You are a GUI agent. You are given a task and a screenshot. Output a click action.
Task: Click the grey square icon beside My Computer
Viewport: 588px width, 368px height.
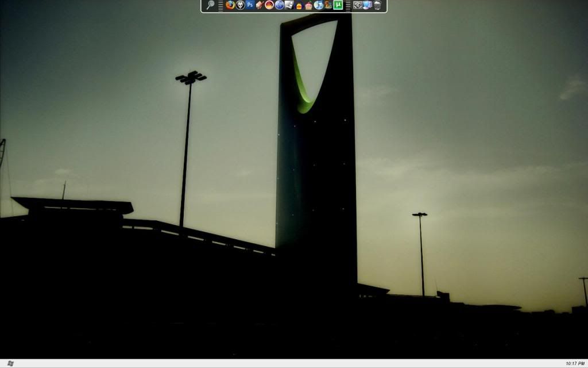click(358, 5)
